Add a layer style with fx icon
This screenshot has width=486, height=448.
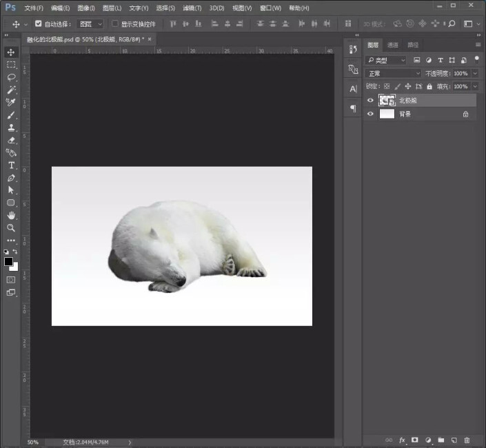(402, 440)
